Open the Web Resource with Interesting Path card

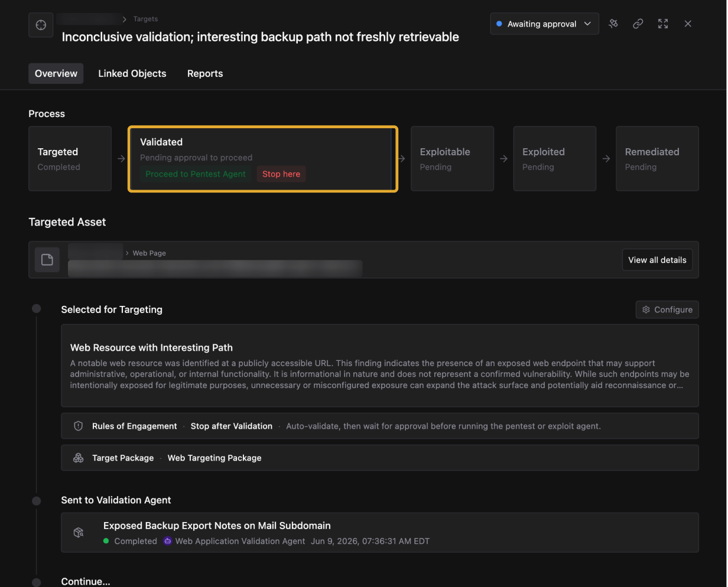coord(380,366)
